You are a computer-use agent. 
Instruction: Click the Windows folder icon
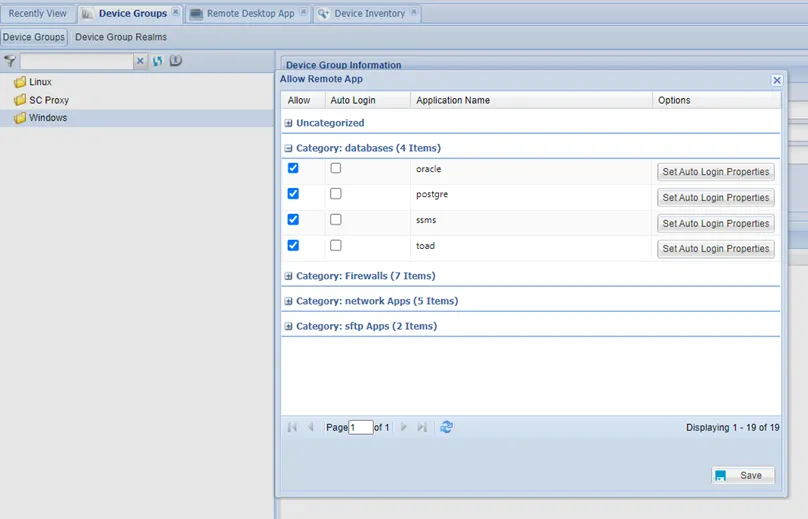[x=20, y=118]
